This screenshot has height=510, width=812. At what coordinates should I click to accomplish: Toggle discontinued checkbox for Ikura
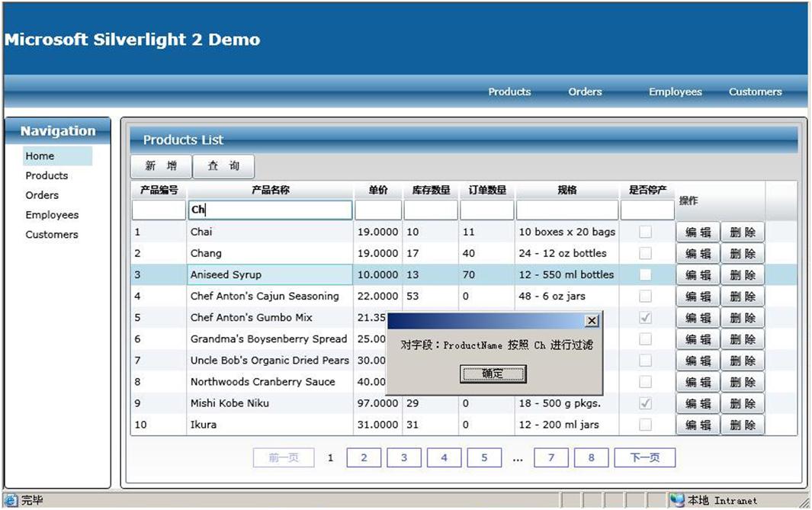[x=646, y=425]
